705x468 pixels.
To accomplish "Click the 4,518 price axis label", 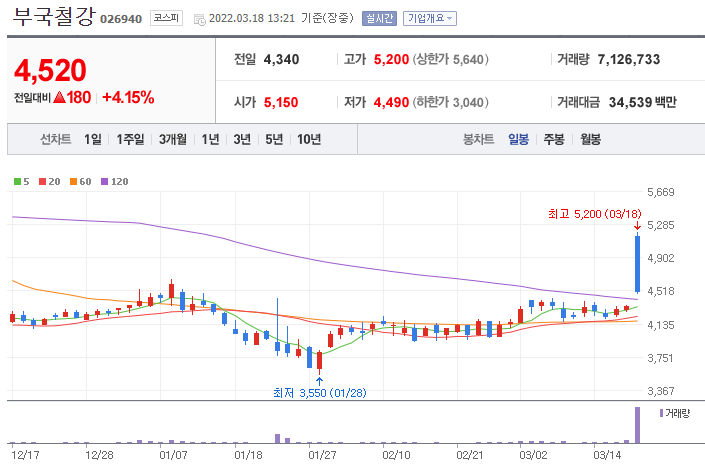I will pyautogui.click(x=661, y=291).
